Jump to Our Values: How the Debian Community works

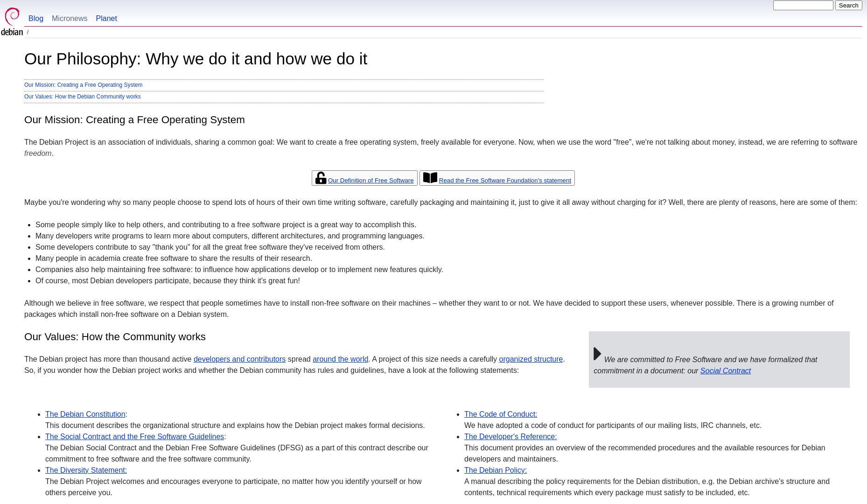(x=82, y=97)
